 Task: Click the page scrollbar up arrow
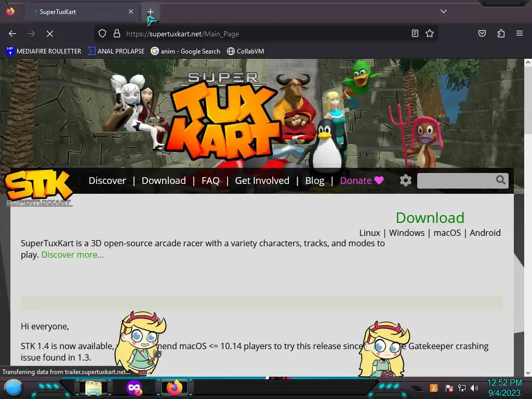[528, 62]
